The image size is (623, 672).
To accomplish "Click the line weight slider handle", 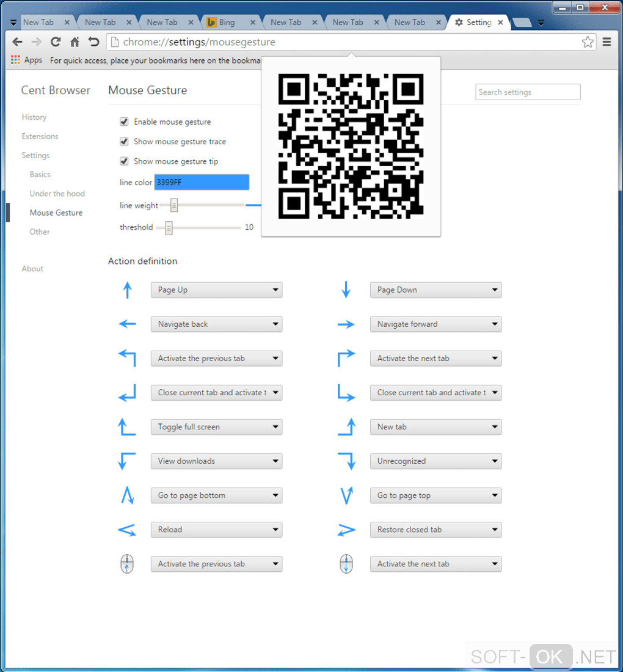I will [174, 205].
